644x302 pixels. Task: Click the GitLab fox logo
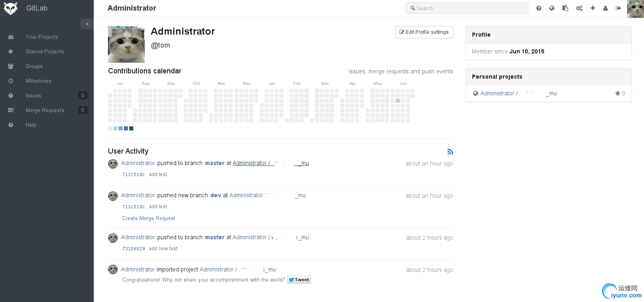coord(11,9)
